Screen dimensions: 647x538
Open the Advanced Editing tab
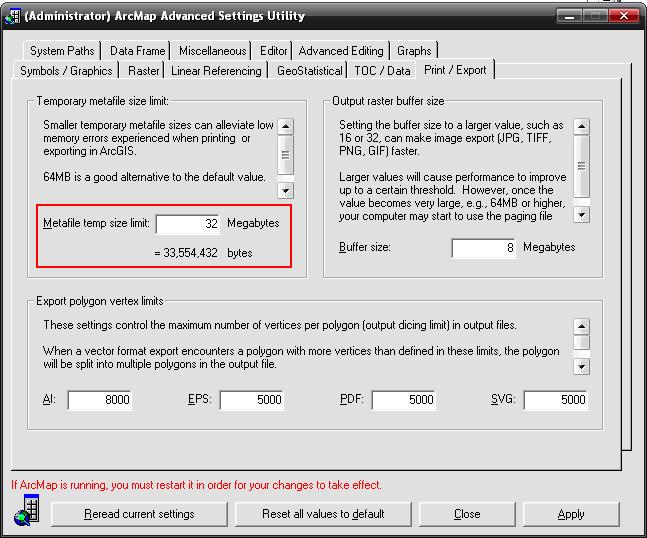pos(341,51)
